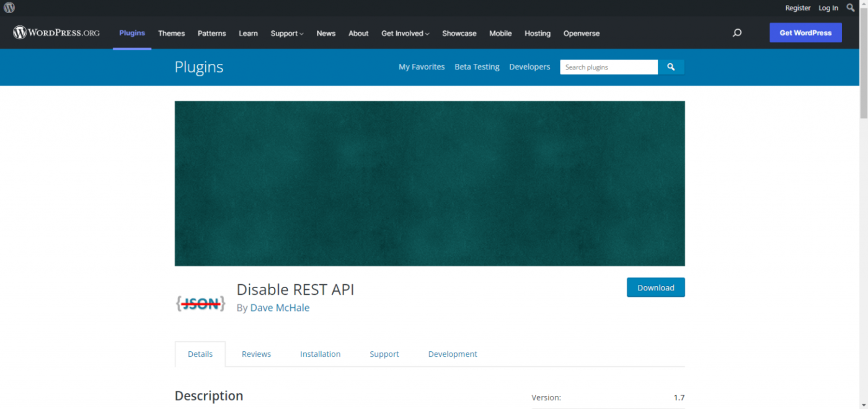868x409 pixels.
Task: Select the Details tab
Action: pos(200,354)
